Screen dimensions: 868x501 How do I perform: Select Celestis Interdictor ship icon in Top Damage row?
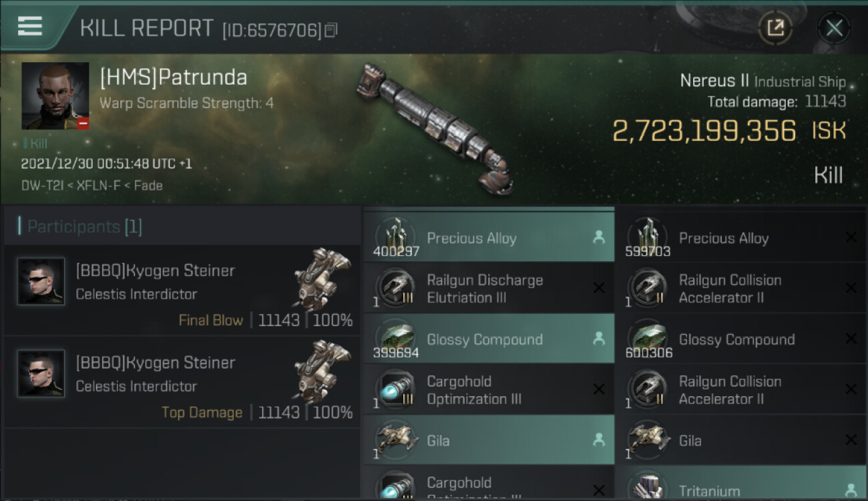click(322, 370)
